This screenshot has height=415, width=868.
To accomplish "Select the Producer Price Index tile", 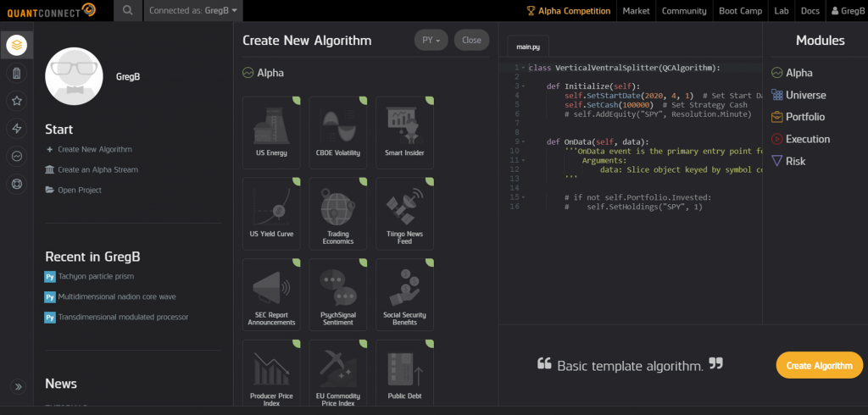I will [x=271, y=373].
